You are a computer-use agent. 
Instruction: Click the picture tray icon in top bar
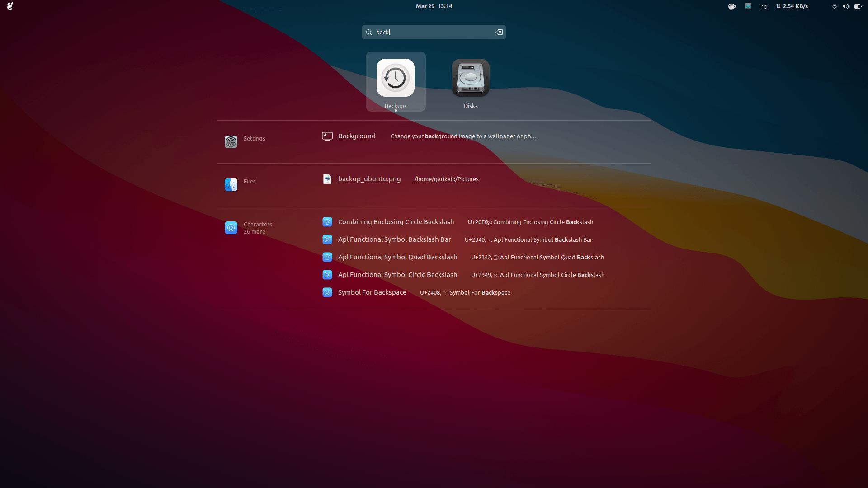click(x=748, y=6)
